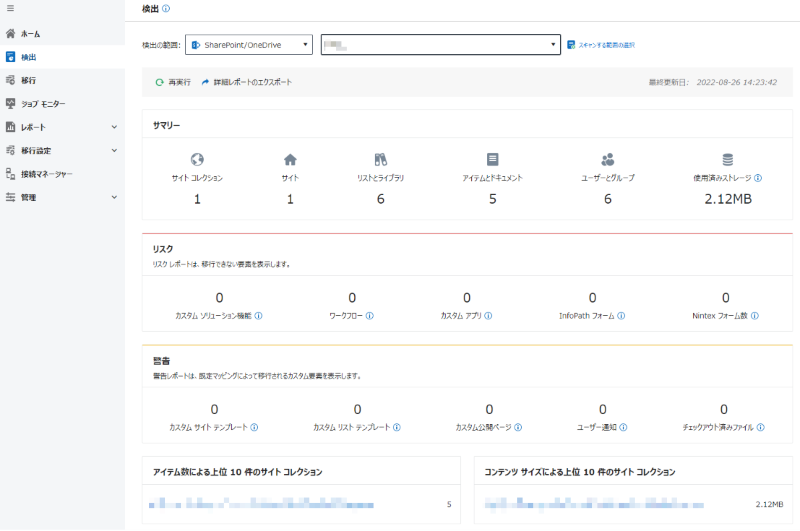
Task: Click the 移行設定 sidebar icon
Action: 10,150
